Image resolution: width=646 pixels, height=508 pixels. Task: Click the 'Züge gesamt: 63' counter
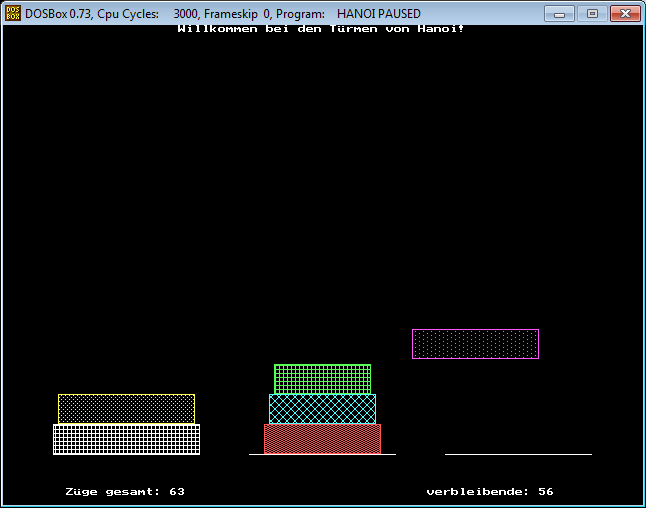[125, 492]
